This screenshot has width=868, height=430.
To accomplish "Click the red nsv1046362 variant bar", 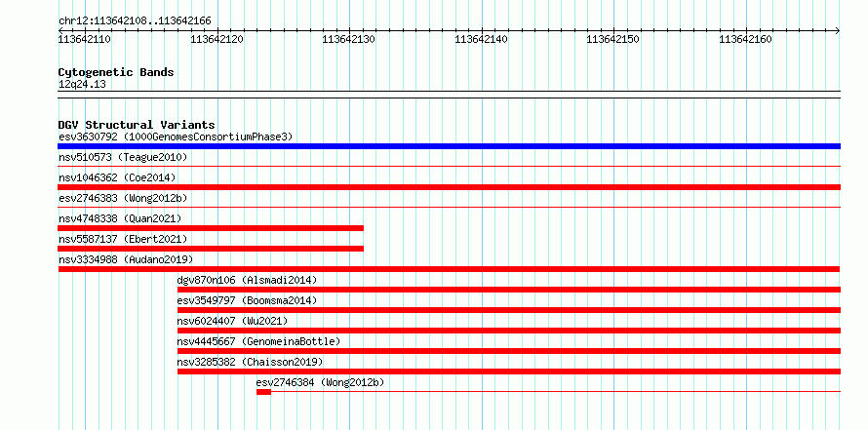I will [x=449, y=187].
